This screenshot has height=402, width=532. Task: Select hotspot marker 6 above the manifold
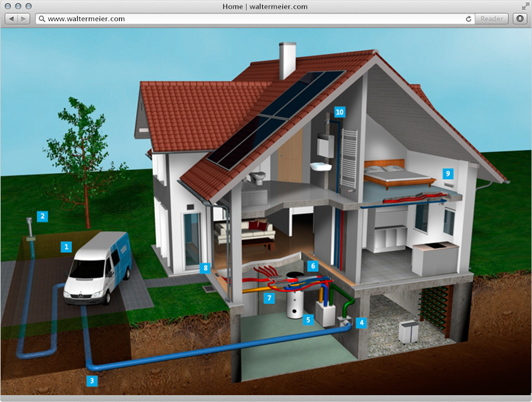(x=313, y=266)
